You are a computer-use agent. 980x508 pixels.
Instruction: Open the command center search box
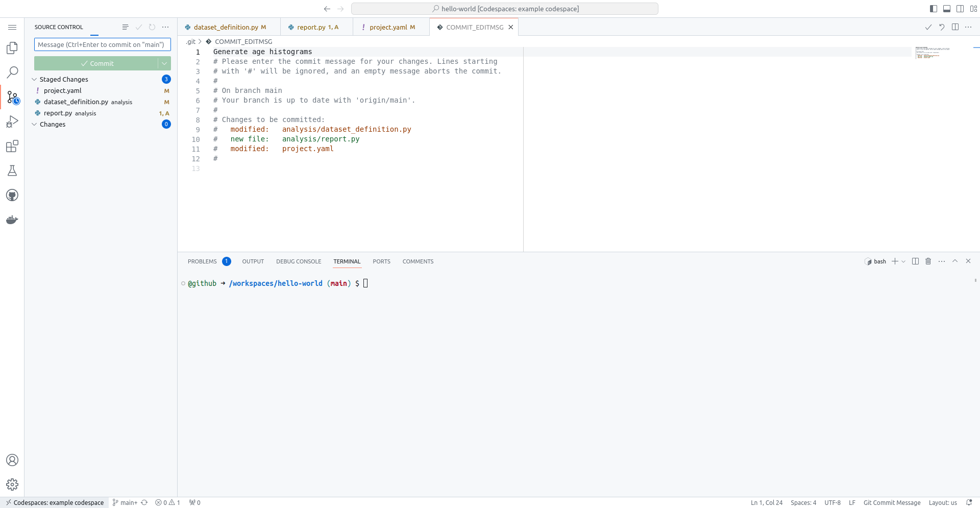pos(505,9)
